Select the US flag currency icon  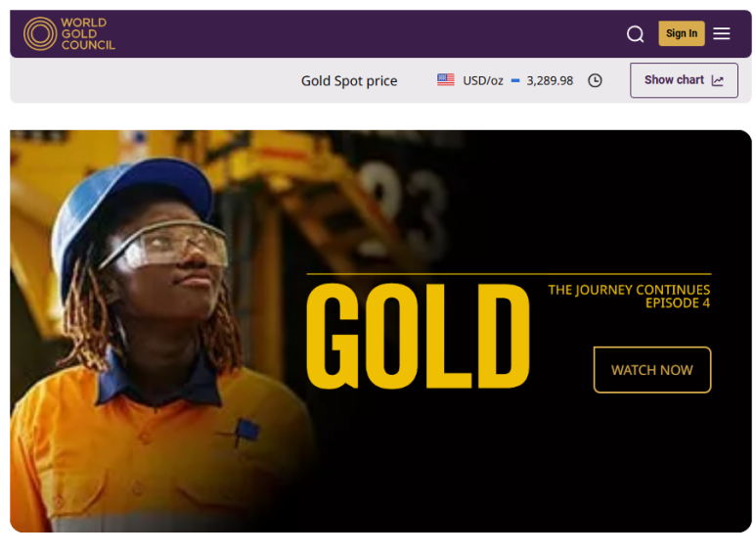[x=446, y=79]
